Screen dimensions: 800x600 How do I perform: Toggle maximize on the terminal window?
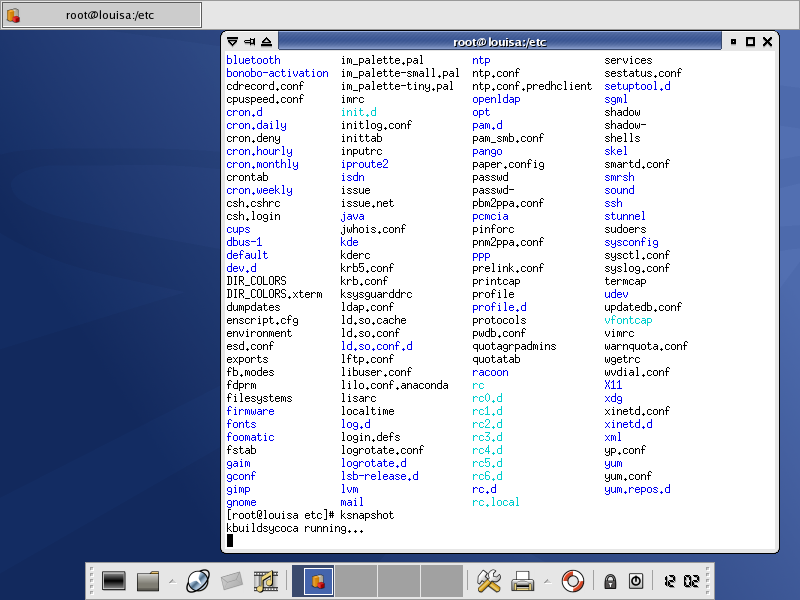750,42
